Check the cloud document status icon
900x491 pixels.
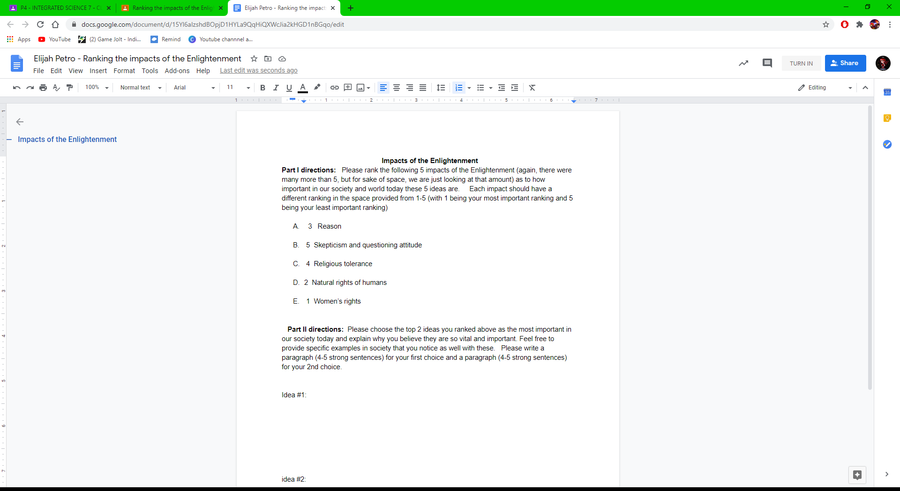coord(282,59)
